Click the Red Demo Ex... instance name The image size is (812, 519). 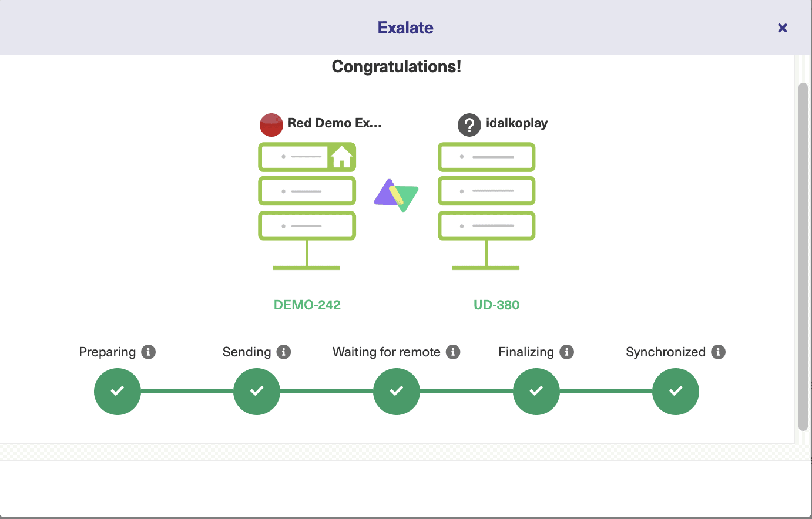pos(334,123)
